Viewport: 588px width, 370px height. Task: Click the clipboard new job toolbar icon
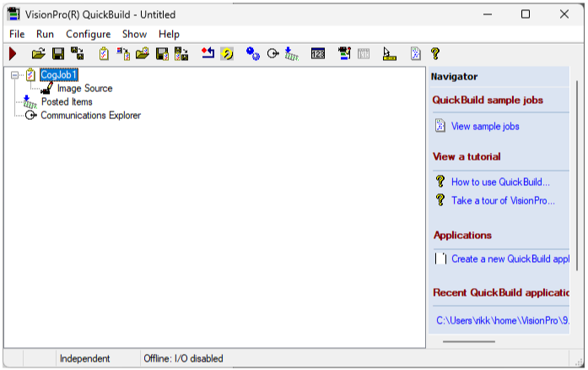pos(104,53)
